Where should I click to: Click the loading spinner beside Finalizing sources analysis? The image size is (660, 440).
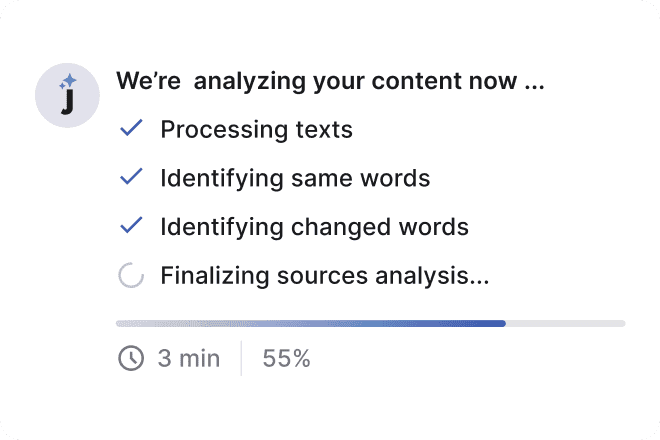click(131, 275)
